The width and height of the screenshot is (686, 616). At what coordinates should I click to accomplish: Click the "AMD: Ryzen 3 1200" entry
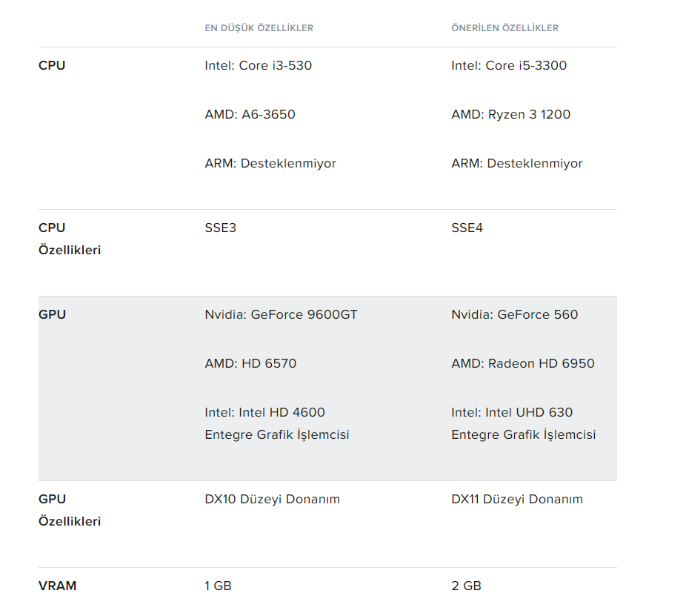point(510,114)
